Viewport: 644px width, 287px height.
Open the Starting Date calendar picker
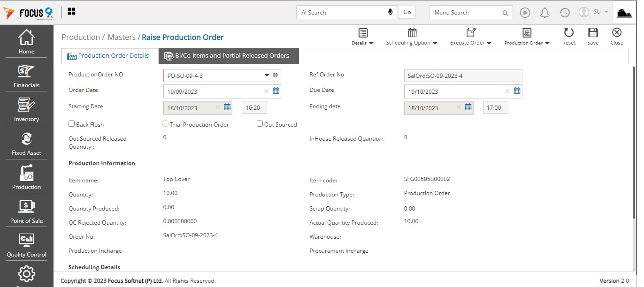click(227, 107)
